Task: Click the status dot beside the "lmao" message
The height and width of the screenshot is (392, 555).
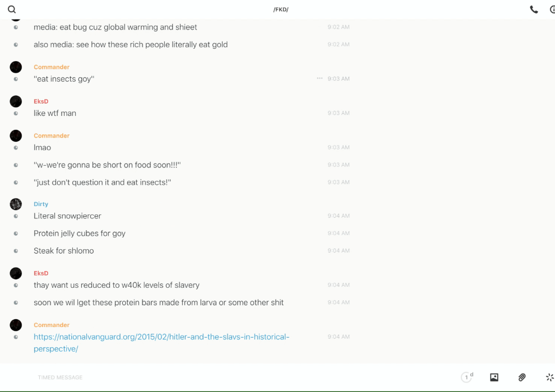Action: [16, 148]
